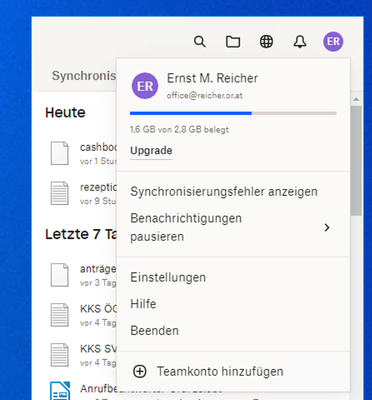This screenshot has height=400, width=372.
Task: Click the plus icon beside Teamkonto hinzufügen
Action: point(140,371)
